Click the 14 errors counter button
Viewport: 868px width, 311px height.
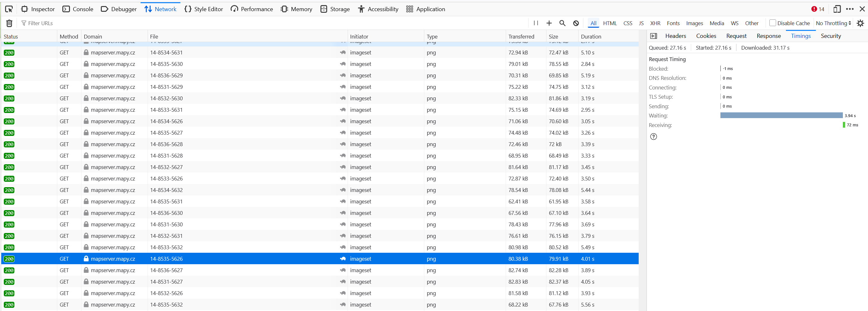click(818, 9)
